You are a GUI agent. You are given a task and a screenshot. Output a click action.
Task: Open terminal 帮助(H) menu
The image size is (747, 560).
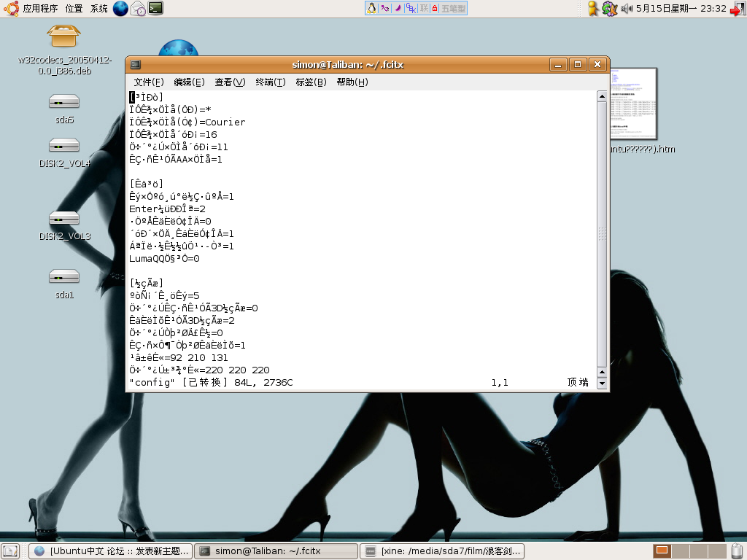[352, 82]
